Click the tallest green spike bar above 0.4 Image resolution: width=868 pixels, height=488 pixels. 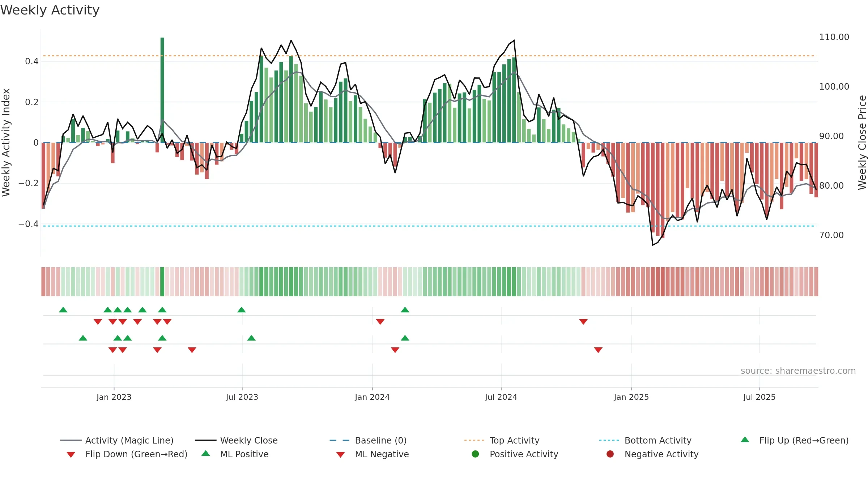pos(162,90)
